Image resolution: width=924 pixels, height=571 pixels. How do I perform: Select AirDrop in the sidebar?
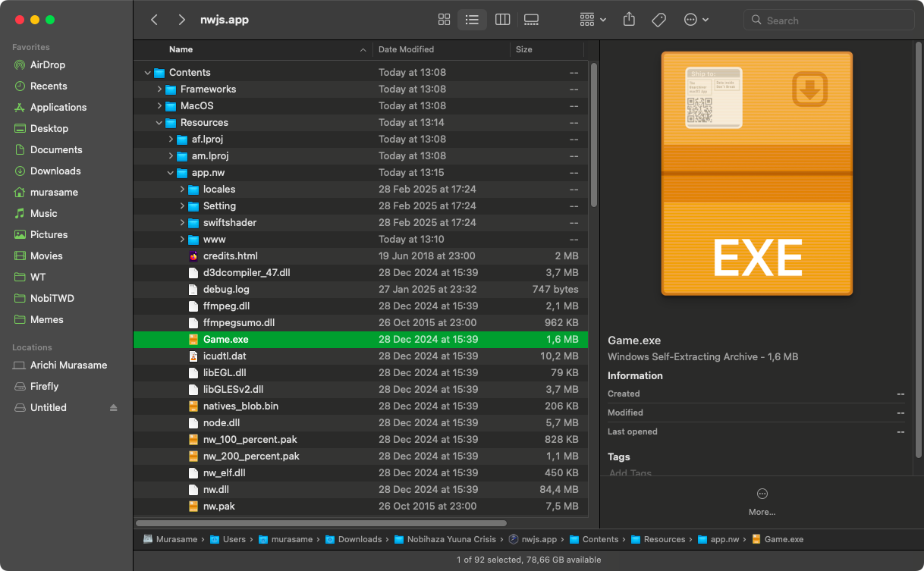click(48, 64)
